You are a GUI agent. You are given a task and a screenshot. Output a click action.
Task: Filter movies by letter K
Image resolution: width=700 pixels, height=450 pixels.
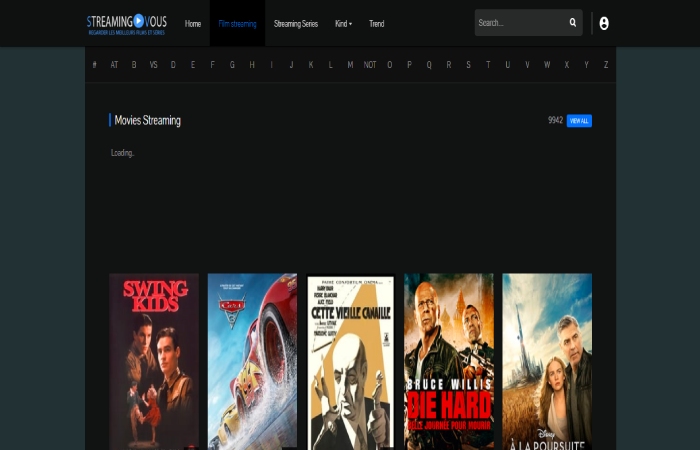[311, 65]
